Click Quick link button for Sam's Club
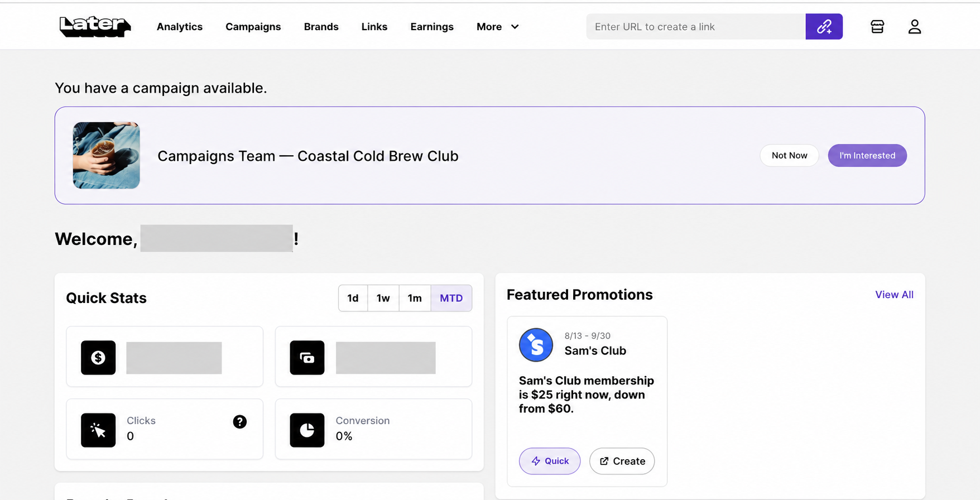The height and width of the screenshot is (500, 980). [550, 461]
